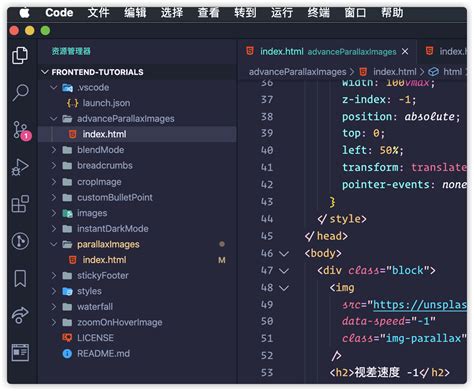Open the bottom layout panel icon in activity bar
The image size is (474, 391).
[20, 352]
